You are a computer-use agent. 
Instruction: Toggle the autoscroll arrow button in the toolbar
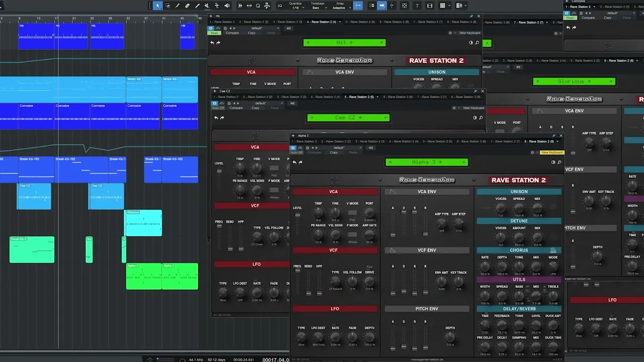pyautogui.click(x=381, y=6)
